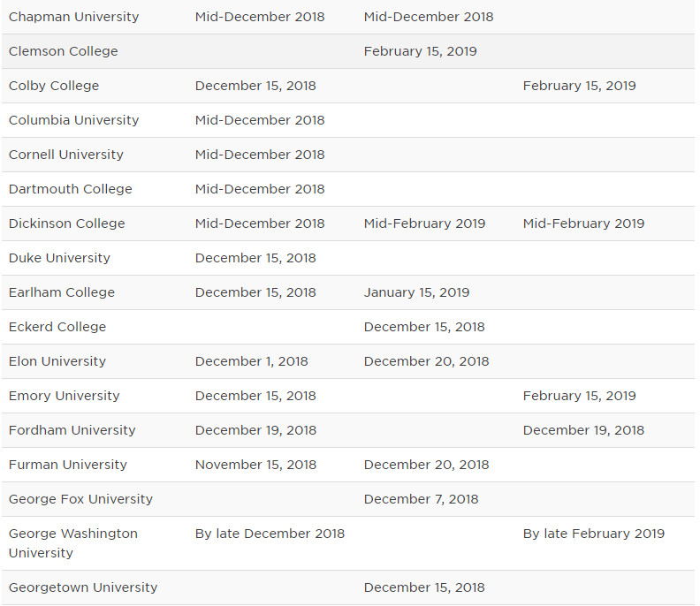Select Clemson College's February 15, 2019 date
Image resolution: width=700 pixels, height=606 pixels.
pos(420,51)
